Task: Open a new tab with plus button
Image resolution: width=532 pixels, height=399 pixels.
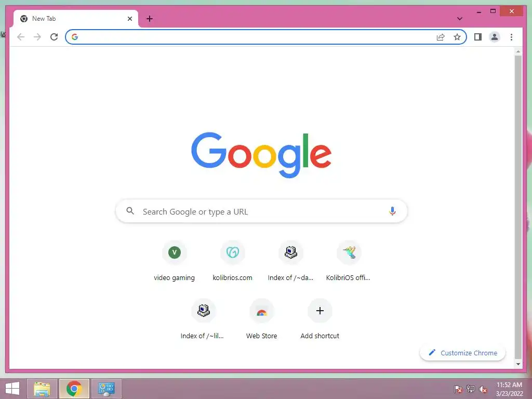Action: [x=149, y=19]
